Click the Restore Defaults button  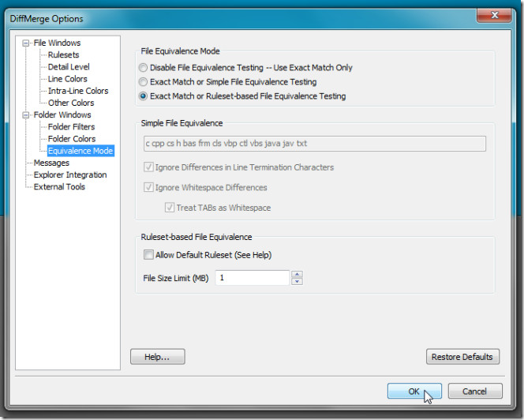(x=462, y=357)
